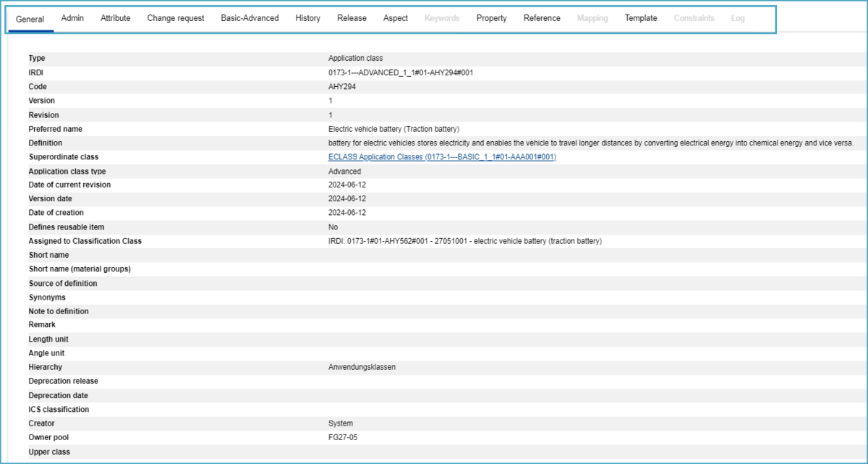The width and height of the screenshot is (868, 464).
Task: Open the Basic-Advanced tab
Action: click(x=250, y=18)
